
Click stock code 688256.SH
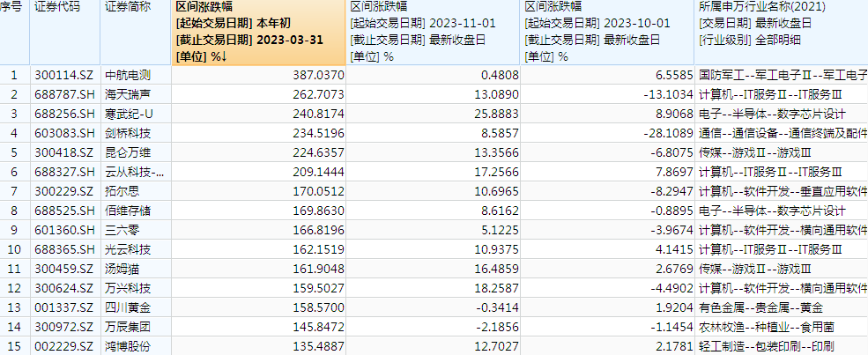[x=64, y=115]
